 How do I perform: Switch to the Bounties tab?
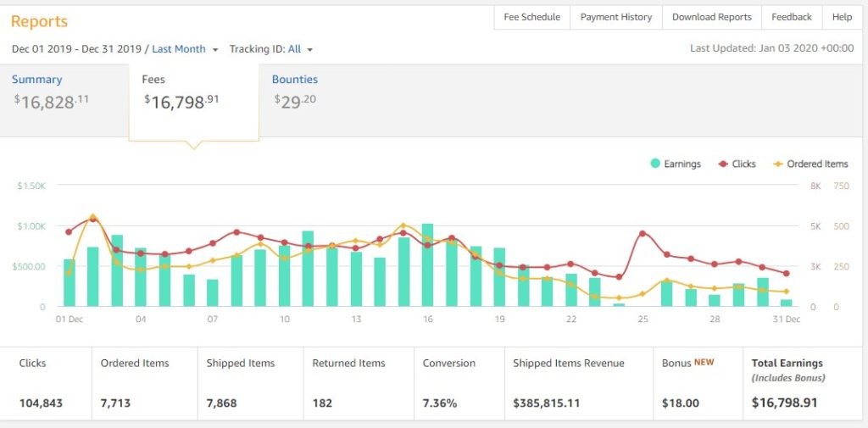(294, 80)
